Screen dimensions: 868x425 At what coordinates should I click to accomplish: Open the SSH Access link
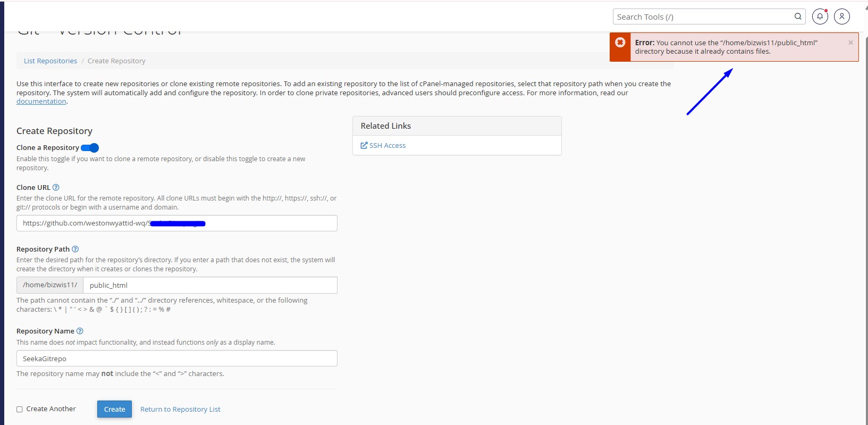coord(387,145)
